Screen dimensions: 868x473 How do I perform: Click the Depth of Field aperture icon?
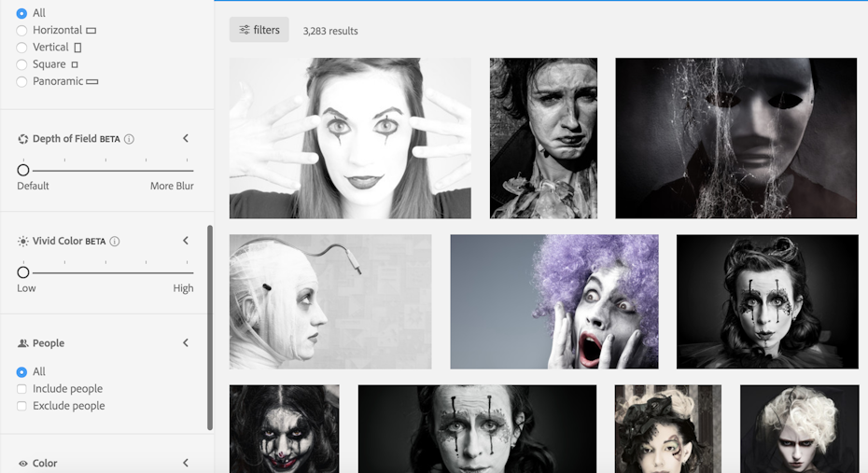click(x=23, y=139)
